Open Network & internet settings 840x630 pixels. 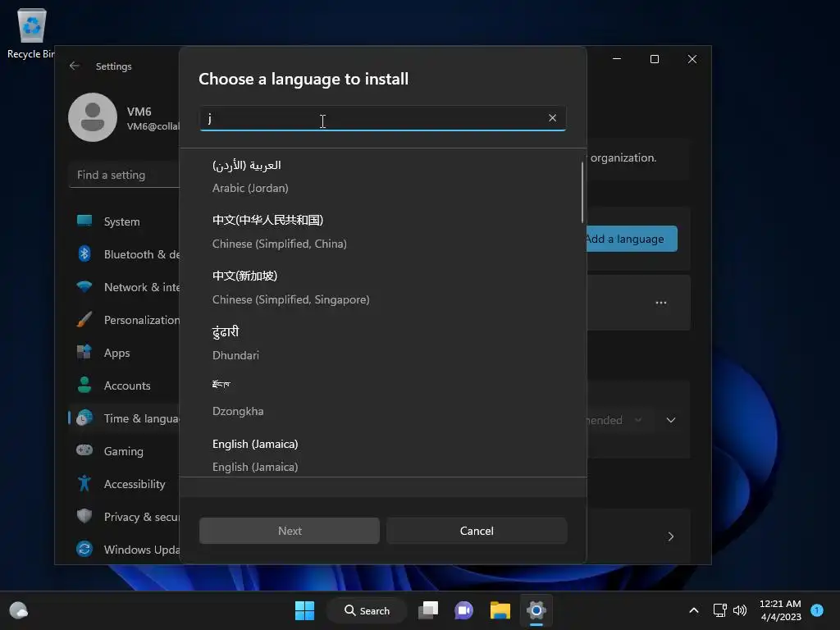pyautogui.click(x=125, y=286)
